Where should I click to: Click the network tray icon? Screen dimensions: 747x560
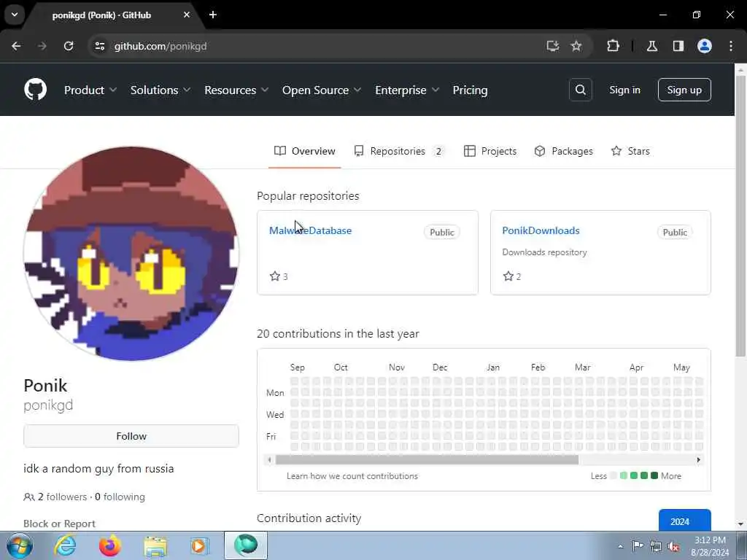656,546
